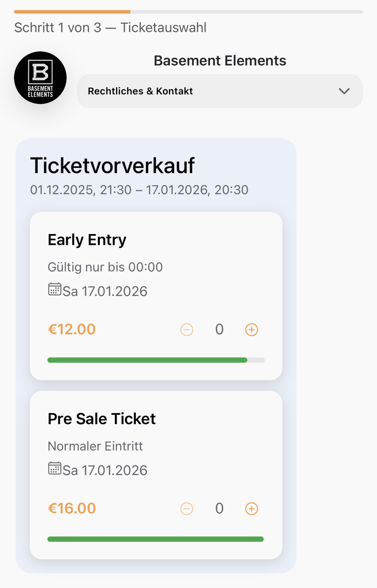377x588 pixels.
Task: Select the Pre Sale Ticket title
Action: click(x=102, y=419)
